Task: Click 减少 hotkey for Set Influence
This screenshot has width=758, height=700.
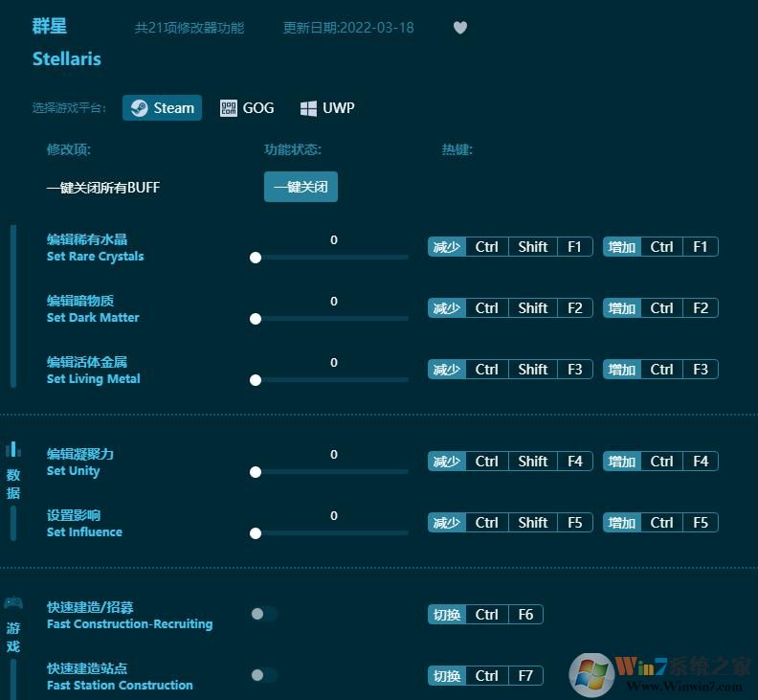Action: click(447, 523)
